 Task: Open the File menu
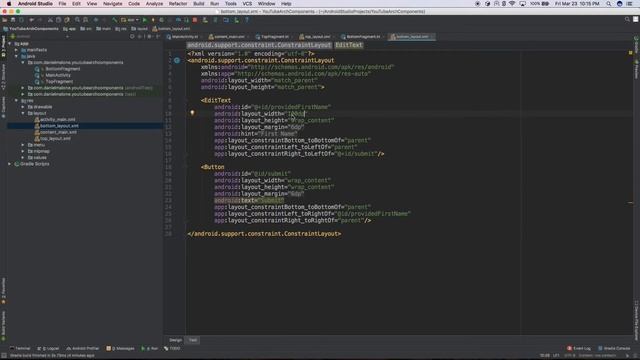62,4
